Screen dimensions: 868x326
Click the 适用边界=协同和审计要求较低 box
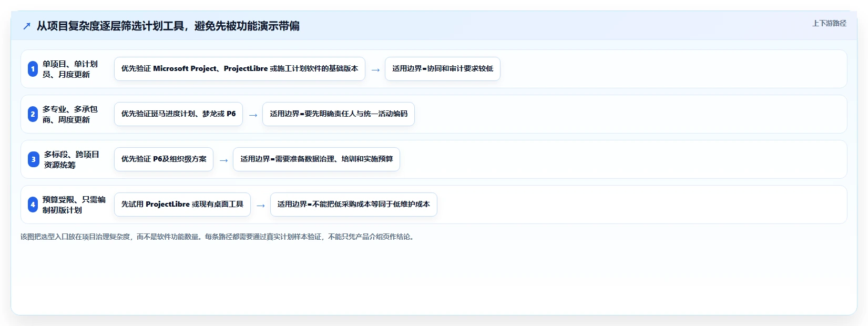coord(443,69)
